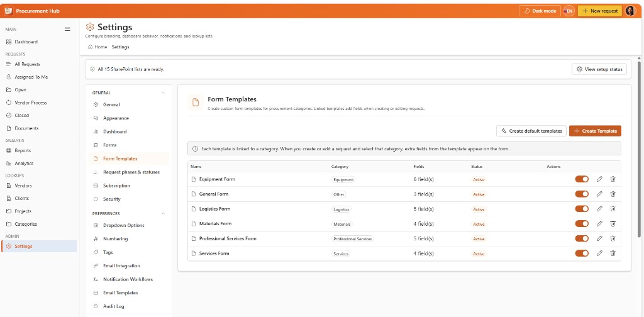Open Dropdown Options preferences
This screenshot has width=644, height=317.
pyautogui.click(x=128, y=225)
